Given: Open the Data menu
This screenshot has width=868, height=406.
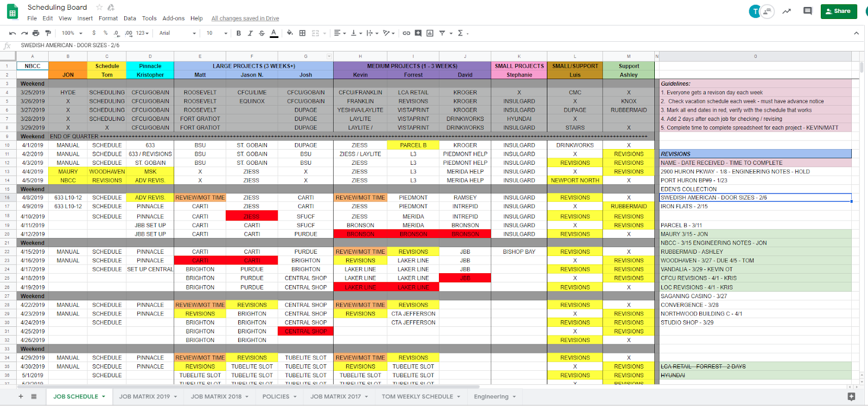Looking at the screenshot, I should 130,18.
